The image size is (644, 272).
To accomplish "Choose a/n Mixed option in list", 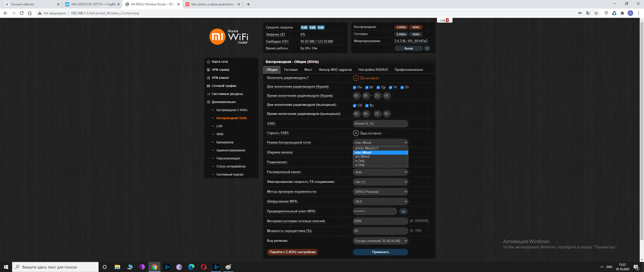I will (x=380, y=156).
